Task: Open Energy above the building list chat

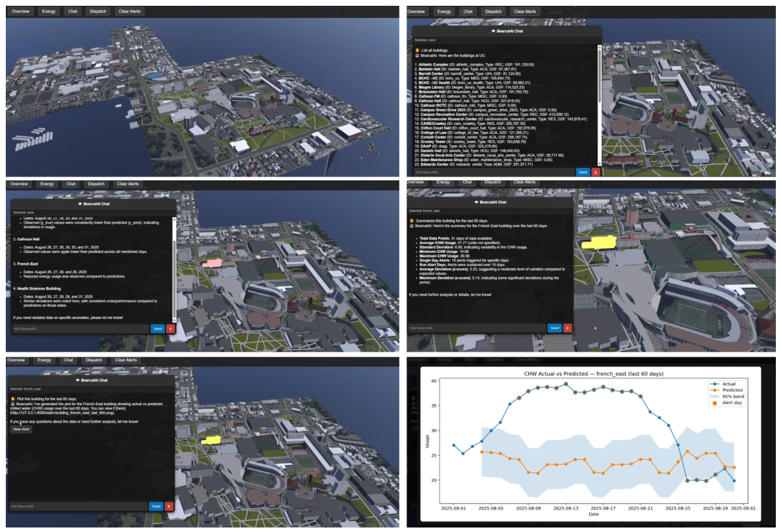Action: 443,12
